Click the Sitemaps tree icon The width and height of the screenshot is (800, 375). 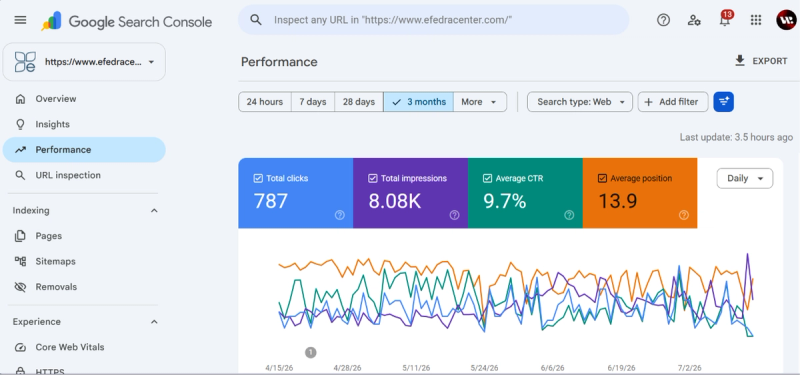20,262
